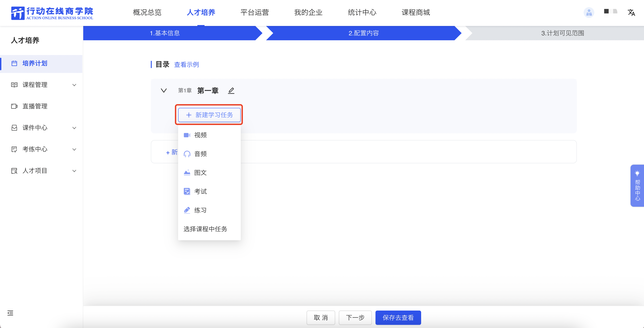Go to step 2.配置内容
This screenshot has height=328, width=644.
[364, 33]
